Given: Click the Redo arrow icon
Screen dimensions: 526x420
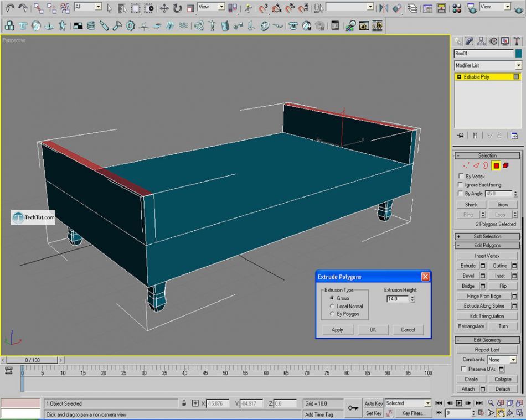Looking at the screenshot, I should (23, 8).
